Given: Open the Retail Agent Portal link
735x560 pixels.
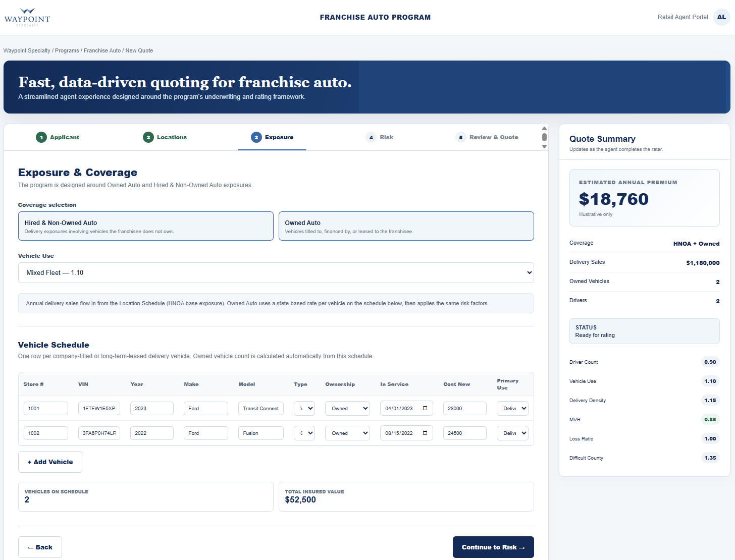Looking at the screenshot, I should click(682, 17).
